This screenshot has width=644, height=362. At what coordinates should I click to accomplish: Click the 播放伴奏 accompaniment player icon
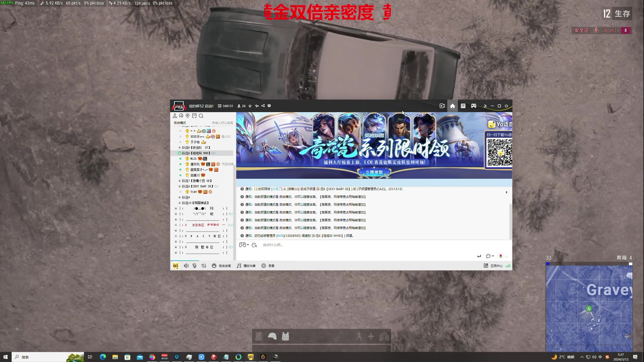(x=238, y=265)
